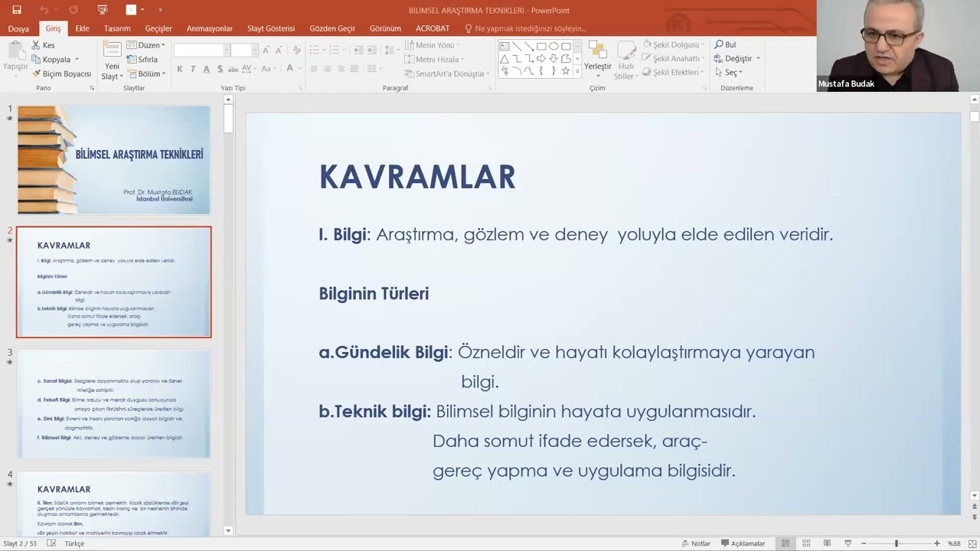Click the Açıklamalar comments button
The height and width of the screenshot is (551, 980).
(x=743, y=543)
